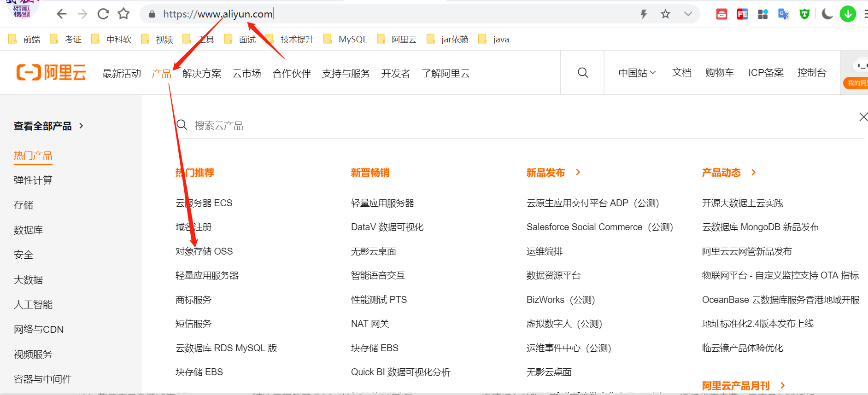Image resolution: width=868 pixels, height=395 pixels.
Task: Toggle night mode moon icon
Action: [x=827, y=14]
